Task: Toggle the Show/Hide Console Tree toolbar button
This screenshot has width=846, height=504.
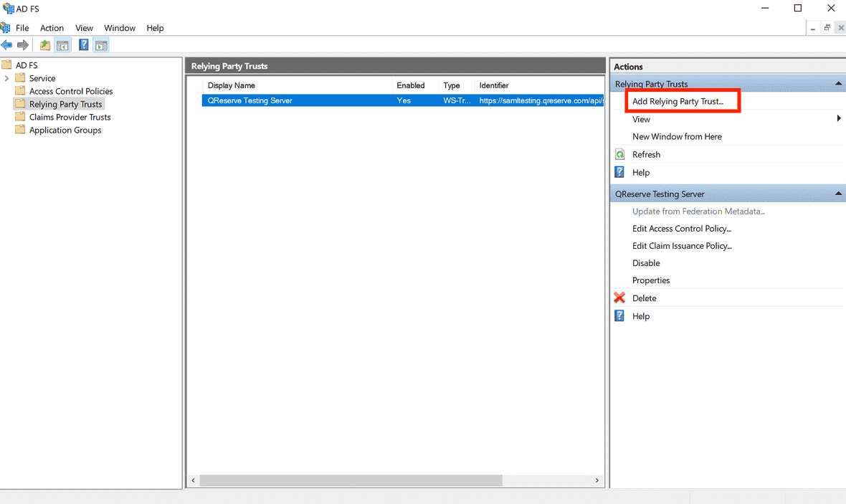Action: pyautogui.click(x=63, y=45)
